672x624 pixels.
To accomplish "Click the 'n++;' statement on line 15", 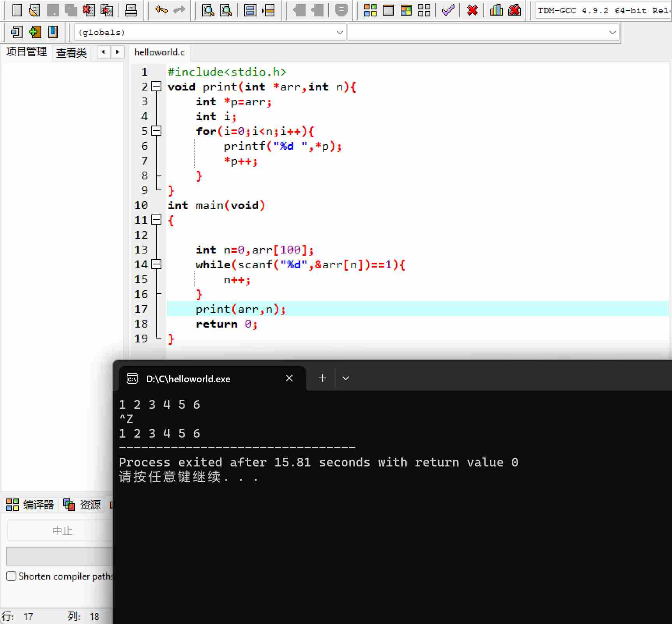I will coord(237,280).
